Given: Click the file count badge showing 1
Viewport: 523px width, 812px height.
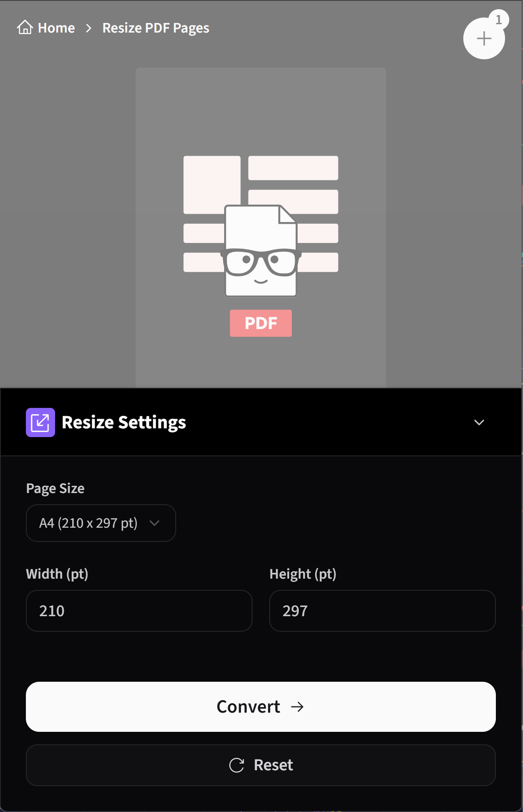Looking at the screenshot, I should [499, 18].
